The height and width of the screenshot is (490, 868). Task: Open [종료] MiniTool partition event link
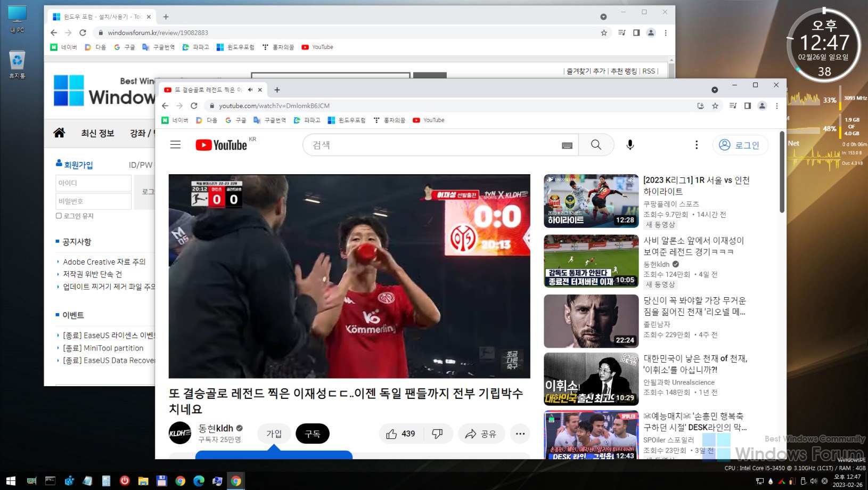[103, 348]
